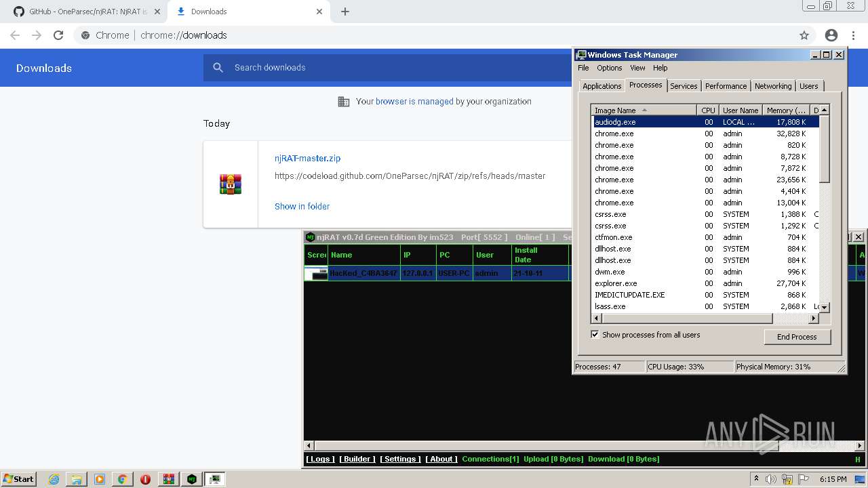The height and width of the screenshot is (488, 868).
Task: Switch to njRAT window via taskbar icon
Action: [192, 479]
